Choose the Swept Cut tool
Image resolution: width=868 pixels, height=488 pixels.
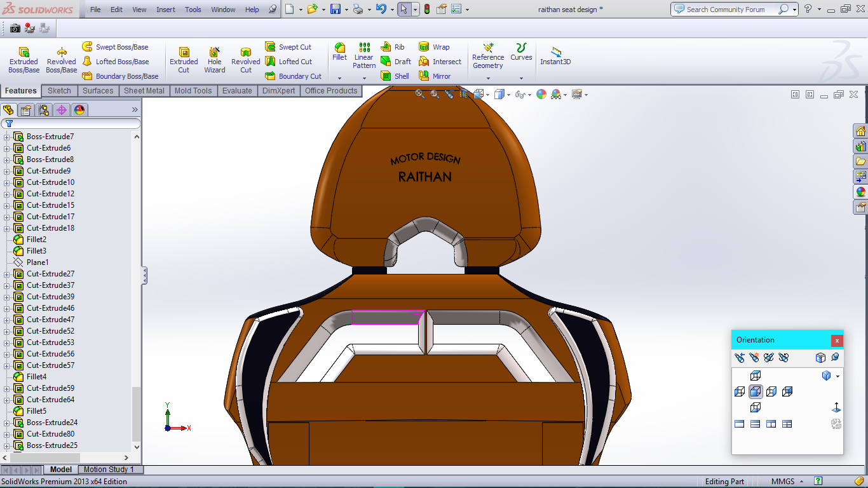pos(288,47)
